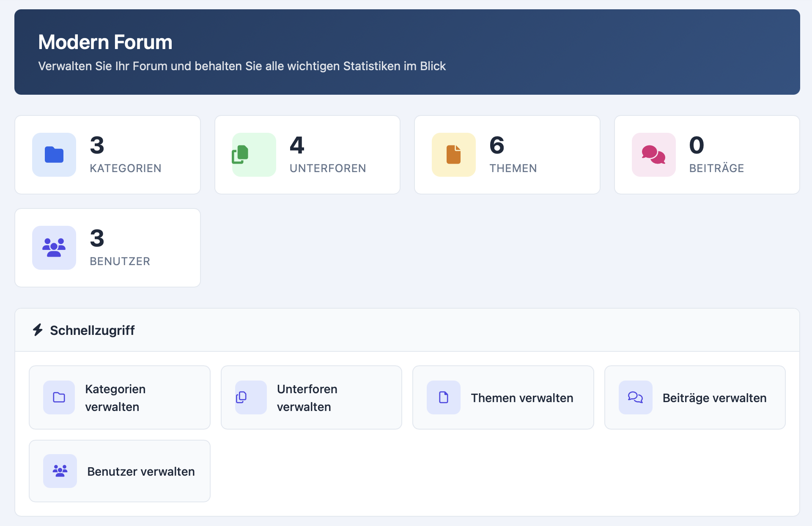Click the speech bubble icon in Beiträge verwalten
This screenshot has height=526, width=812.
pos(635,397)
